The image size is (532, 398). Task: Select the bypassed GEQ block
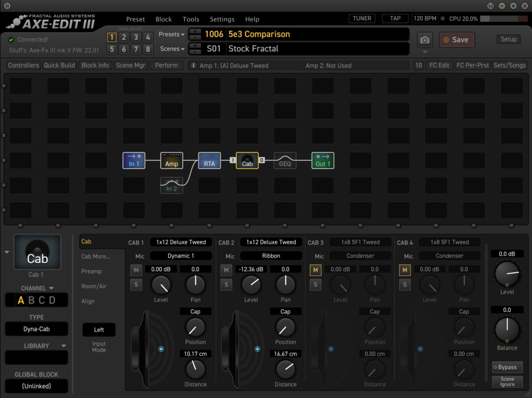point(285,160)
